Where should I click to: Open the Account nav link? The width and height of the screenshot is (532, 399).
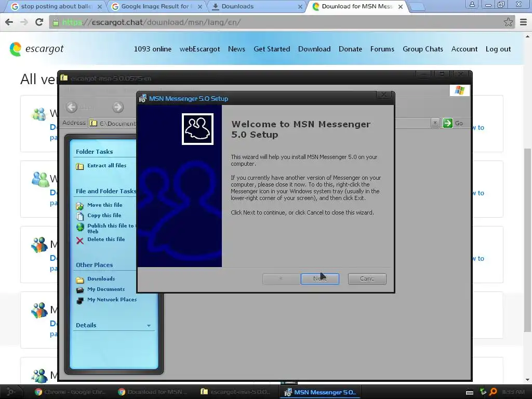click(x=464, y=49)
